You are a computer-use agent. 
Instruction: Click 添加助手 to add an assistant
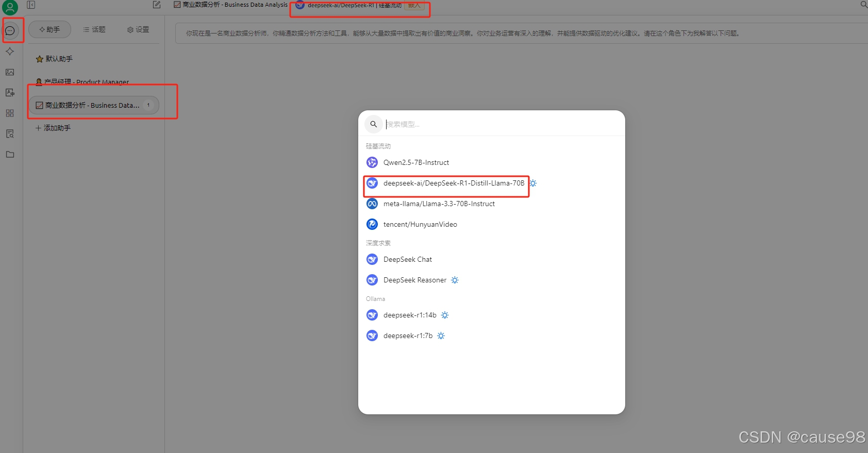tap(53, 128)
